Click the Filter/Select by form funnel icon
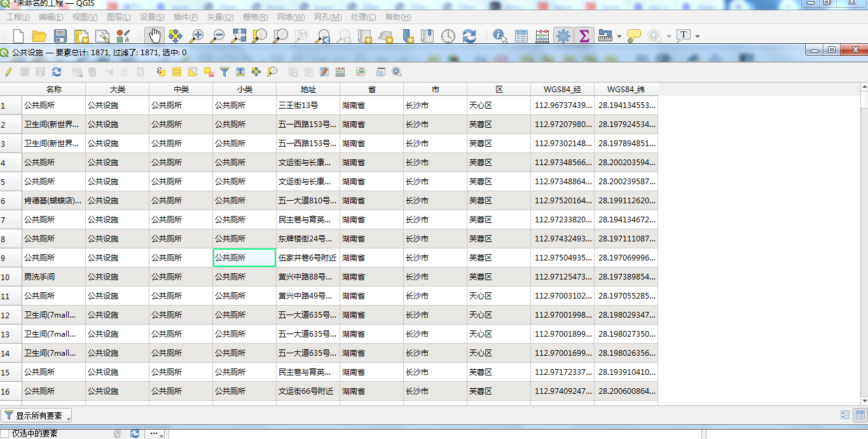 [x=224, y=72]
